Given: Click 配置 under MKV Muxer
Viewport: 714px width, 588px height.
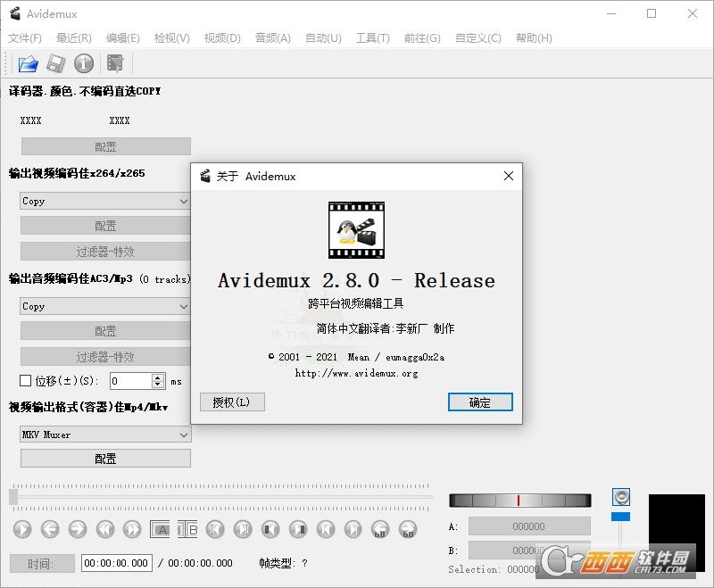Looking at the screenshot, I should (105, 459).
